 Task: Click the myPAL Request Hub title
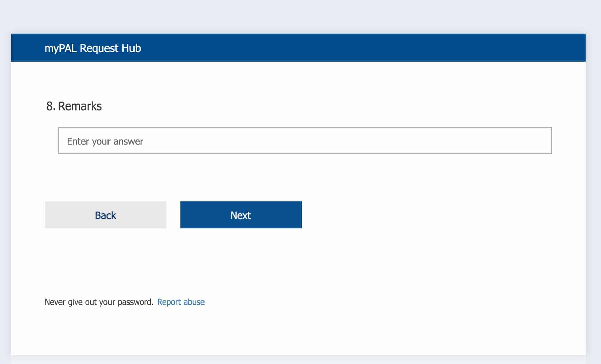[93, 48]
